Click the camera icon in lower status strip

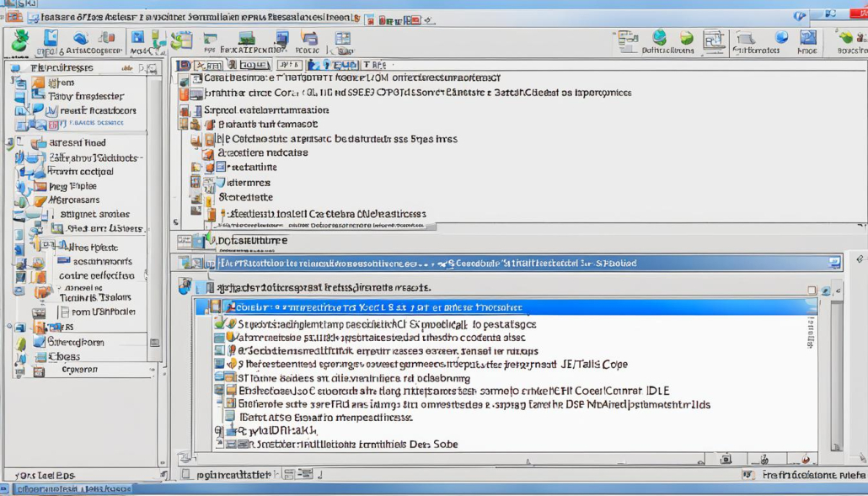click(x=726, y=459)
